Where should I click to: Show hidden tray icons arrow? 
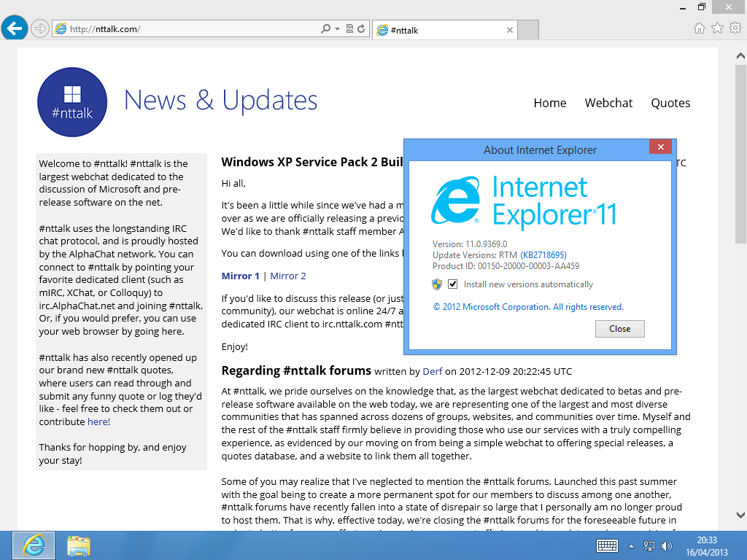(x=631, y=546)
